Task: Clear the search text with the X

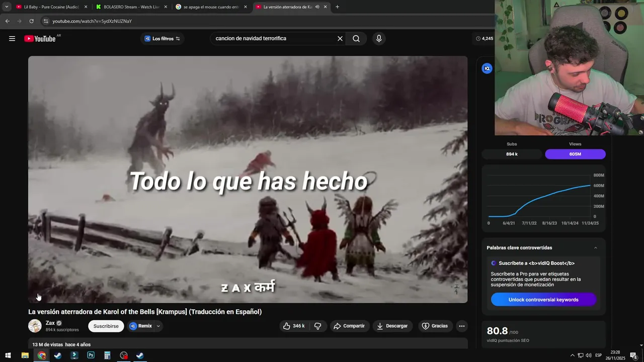Action: (340, 39)
